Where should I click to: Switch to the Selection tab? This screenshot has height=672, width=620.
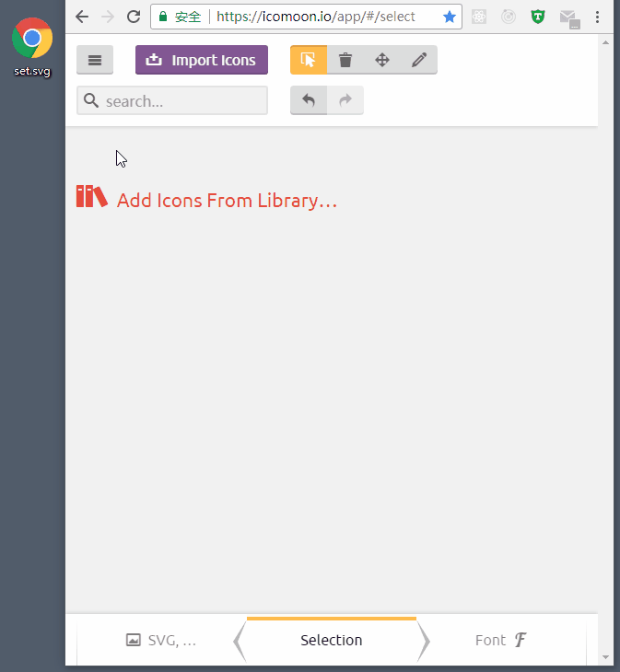(x=332, y=641)
